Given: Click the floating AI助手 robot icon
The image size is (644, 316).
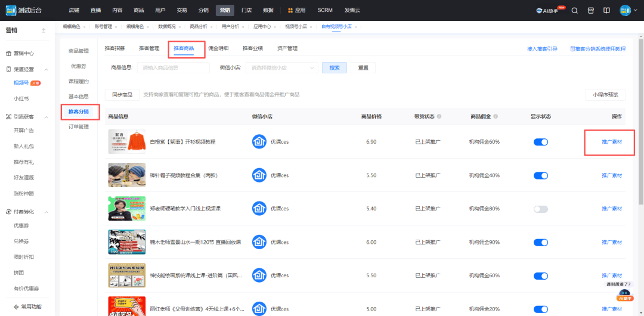Looking at the screenshot, I should [x=624, y=295].
